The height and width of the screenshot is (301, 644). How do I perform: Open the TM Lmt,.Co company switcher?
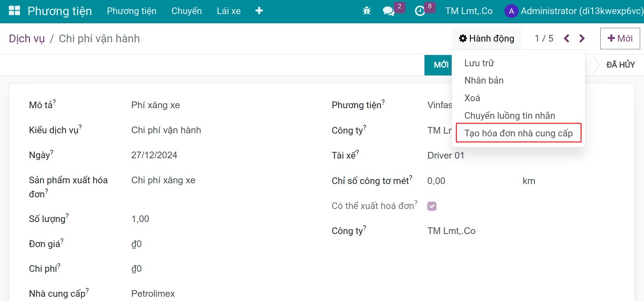(x=469, y=11)
